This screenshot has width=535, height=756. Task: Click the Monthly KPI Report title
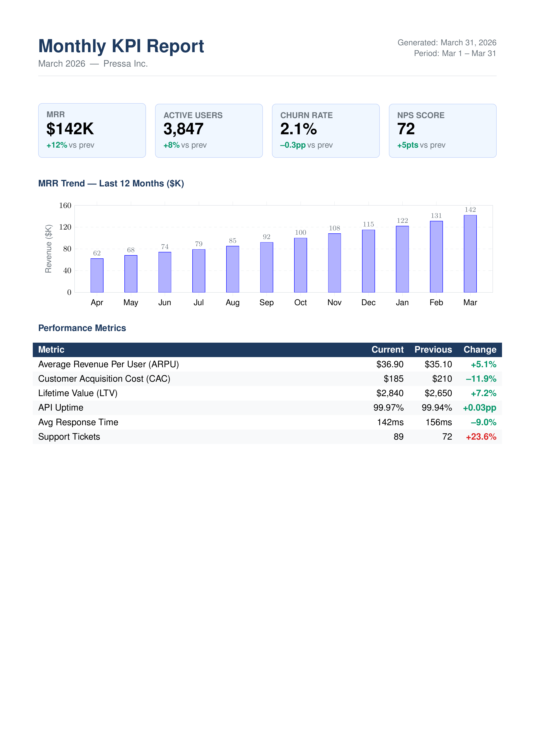click(121, 46)
